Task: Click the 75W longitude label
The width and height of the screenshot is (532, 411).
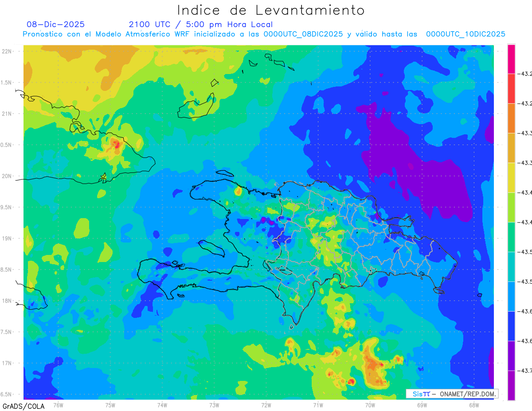Action: pos(110,404)
